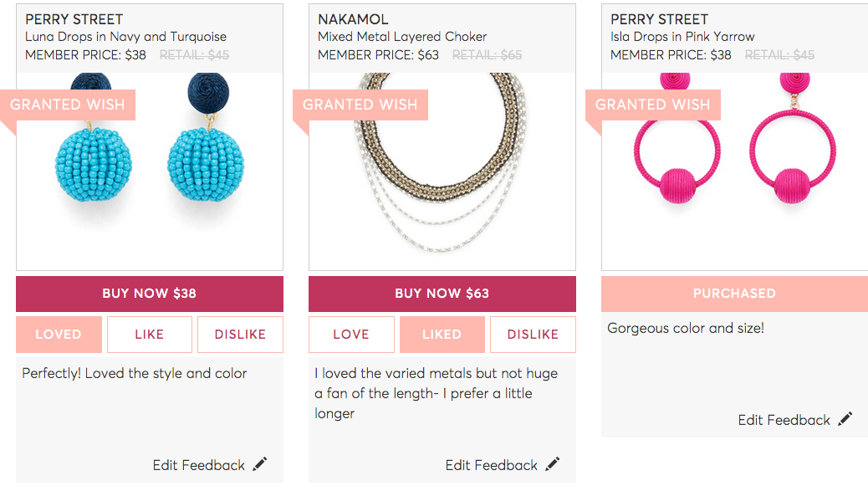Toggle the Liked rating on Layered Choker
868x491 pixels.
pos(442,335)
